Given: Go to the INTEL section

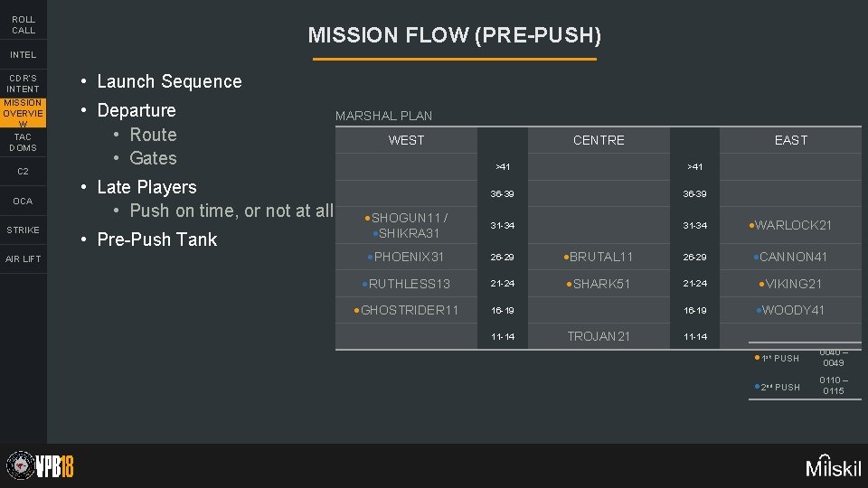Looking at the screenshot, I should click(24, 54).
